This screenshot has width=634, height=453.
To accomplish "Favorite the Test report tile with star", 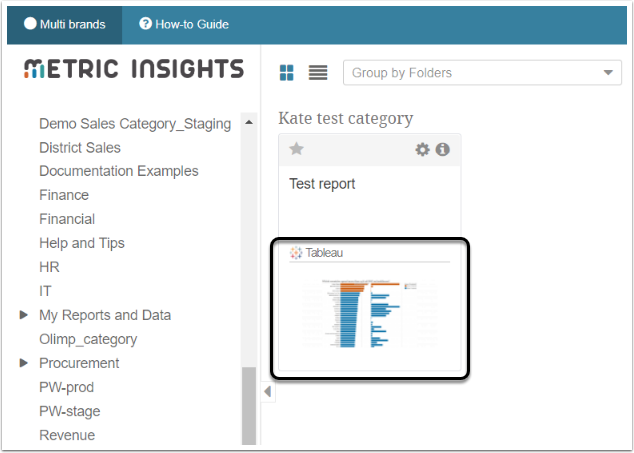I will coord(296,149).
